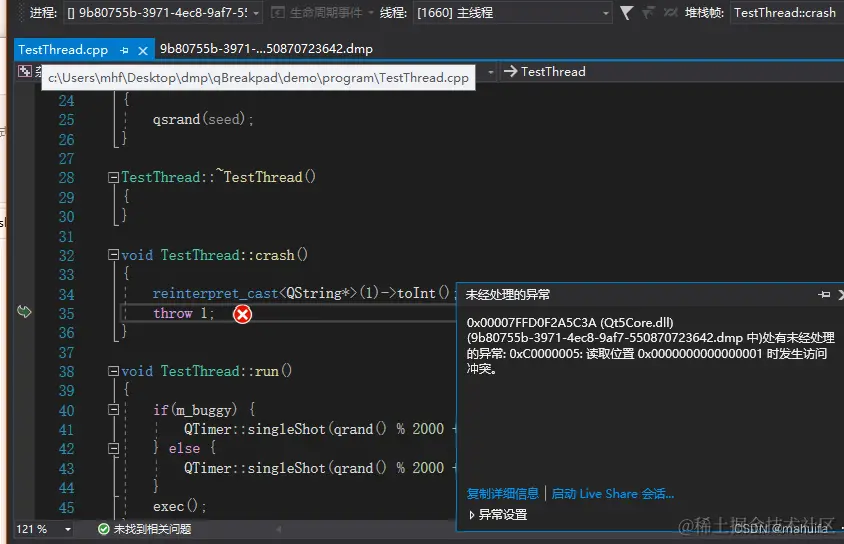
Task: Collapse the if(m_buggy) block at line 40
Action: coord(113,410)
